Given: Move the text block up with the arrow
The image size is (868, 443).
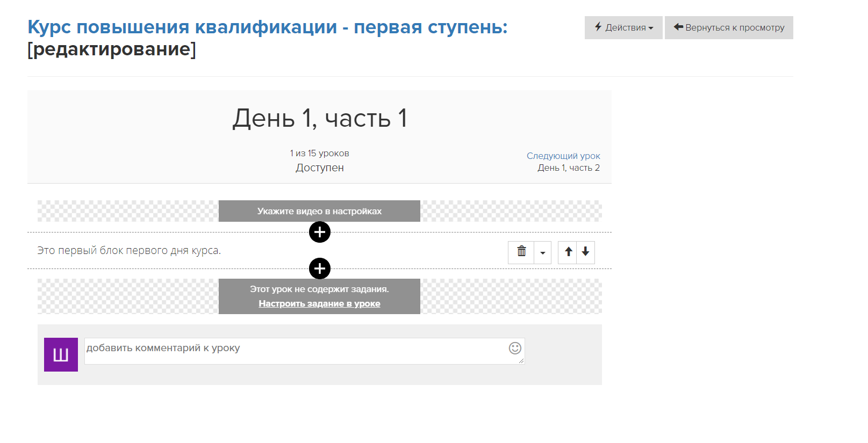Looking at the screenshot, I should [x=568, y=252].
